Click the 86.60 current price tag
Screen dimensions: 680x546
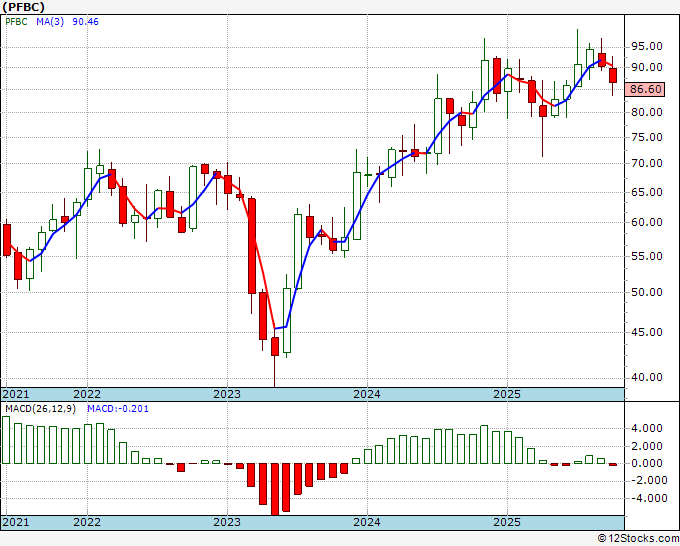click(x=645, y=89)
